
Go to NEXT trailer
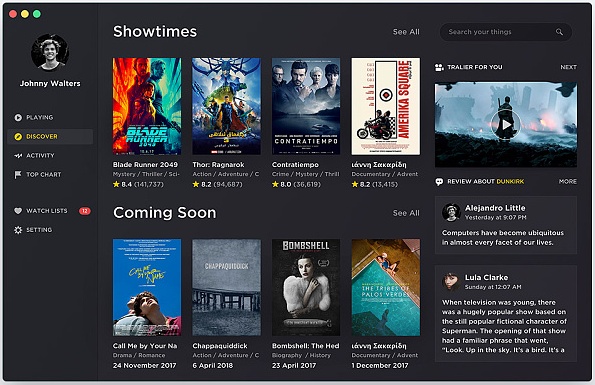[x=568, y=67]
